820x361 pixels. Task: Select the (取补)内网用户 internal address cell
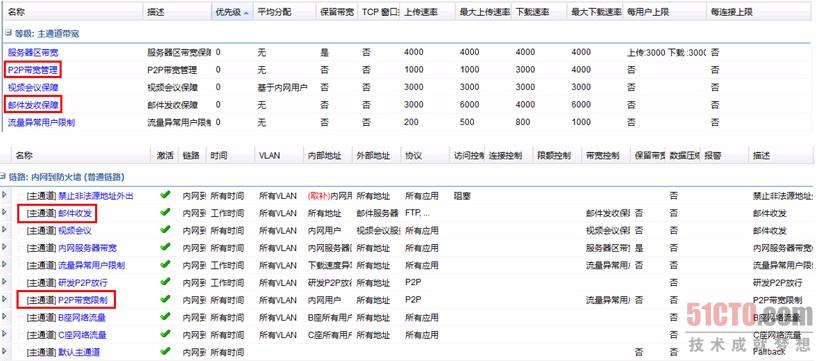pos(330,196)
